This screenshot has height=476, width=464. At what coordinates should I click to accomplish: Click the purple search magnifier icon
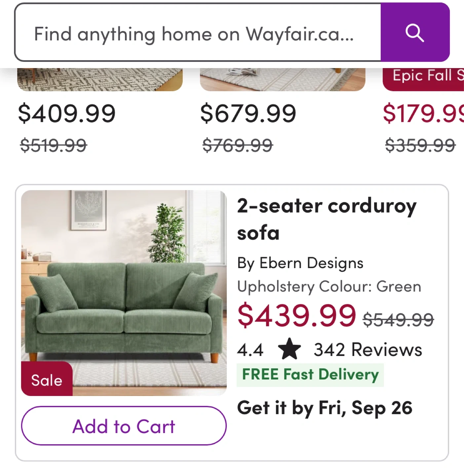(x=415, y=33)
